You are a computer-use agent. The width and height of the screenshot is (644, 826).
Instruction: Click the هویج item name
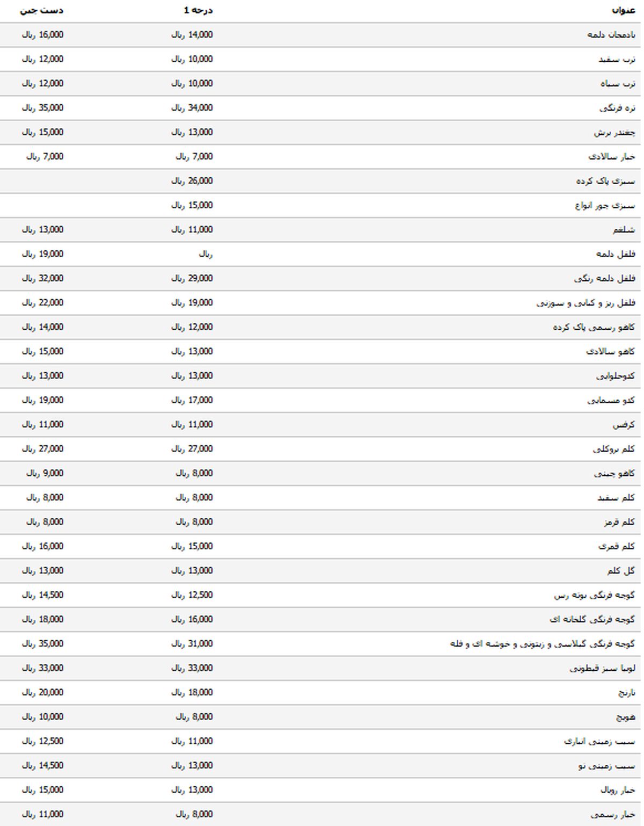(x=625, y=717)
